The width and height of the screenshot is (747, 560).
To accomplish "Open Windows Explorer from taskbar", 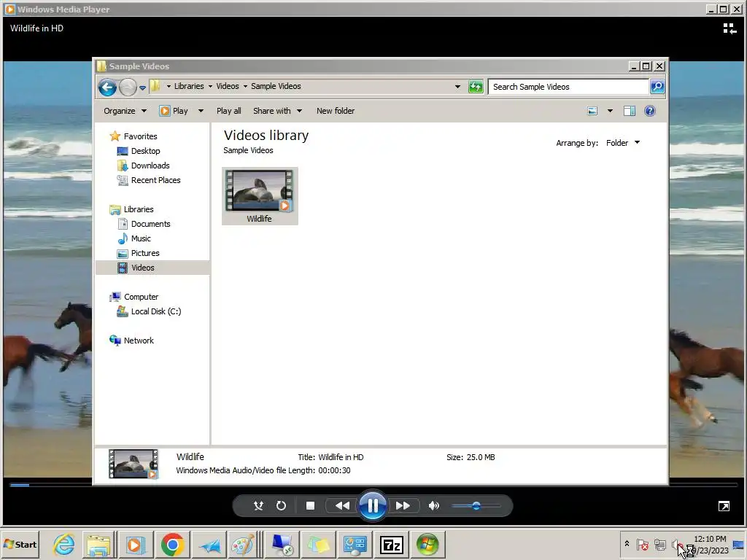I will click(98, 544).
